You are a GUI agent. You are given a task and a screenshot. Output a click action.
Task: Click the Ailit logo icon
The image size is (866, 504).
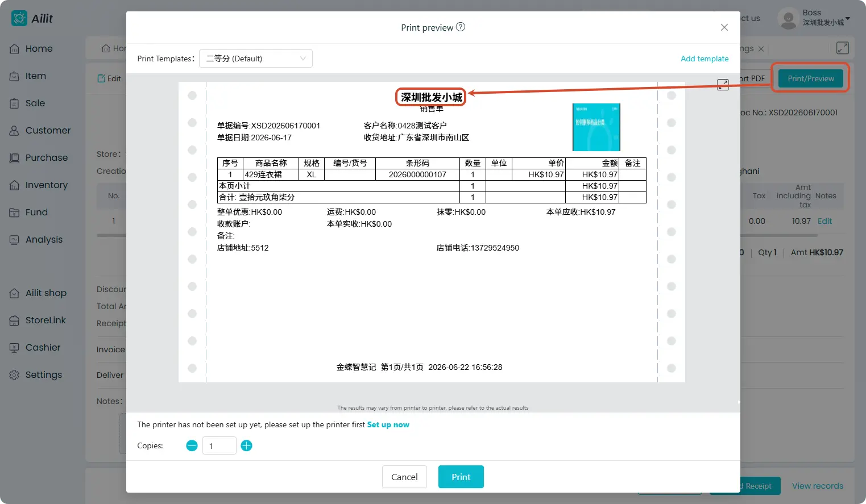coord(19,18)
